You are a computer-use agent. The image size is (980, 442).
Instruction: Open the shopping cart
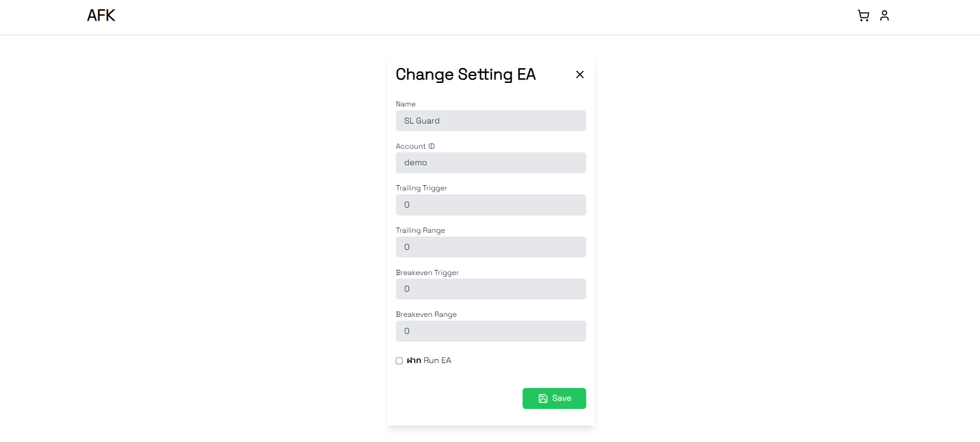tap(863, 16)
